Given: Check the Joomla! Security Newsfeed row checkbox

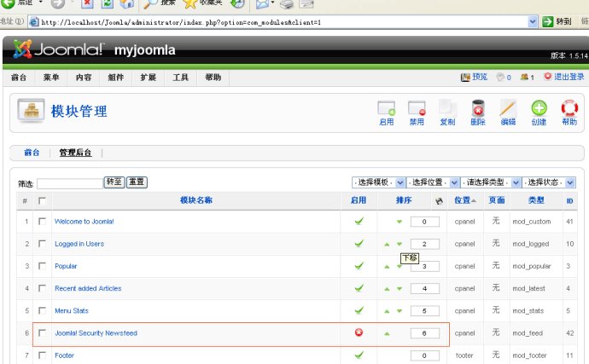Looking at the screenshot, I should tap(42, 332).
